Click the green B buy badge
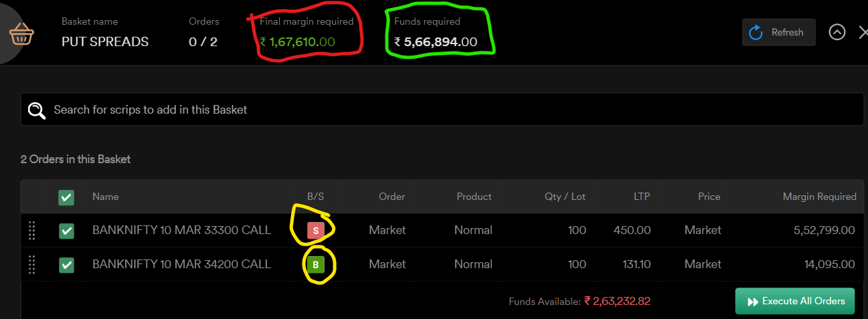This screenshot has height=319, width=868. coord(316,265)
